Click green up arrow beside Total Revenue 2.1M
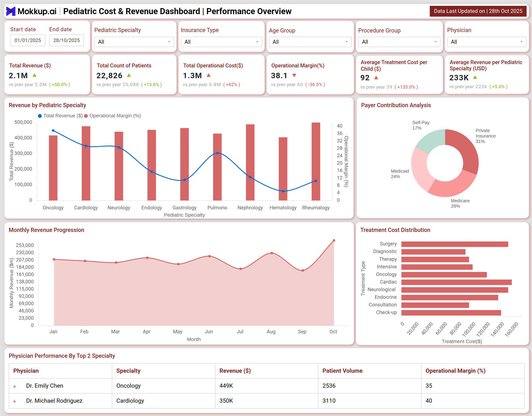Image resolution: width=532 pixels, height=416 pixels. (x=34, y=75)
